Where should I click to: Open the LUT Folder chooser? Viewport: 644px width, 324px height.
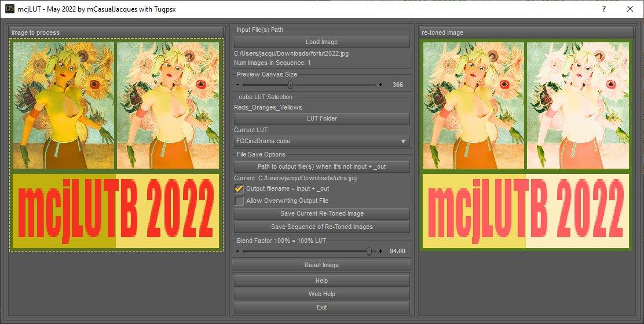click(321, 118)
